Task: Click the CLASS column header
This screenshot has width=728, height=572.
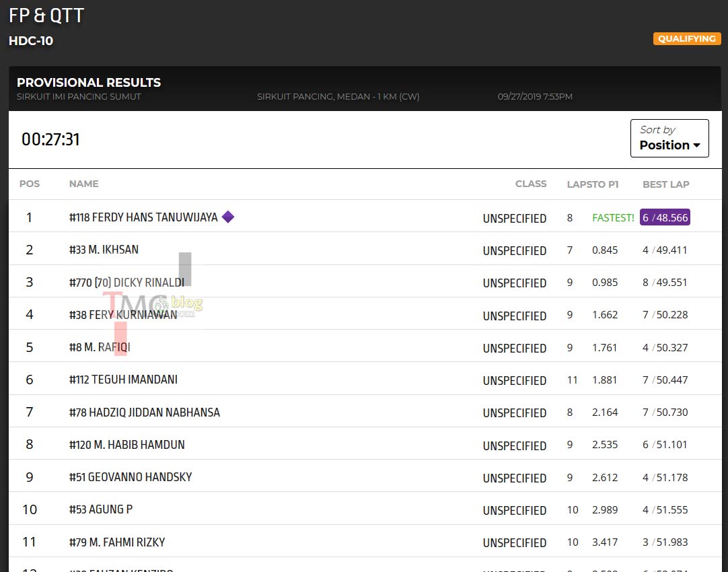Action: [x=531, y=184]
